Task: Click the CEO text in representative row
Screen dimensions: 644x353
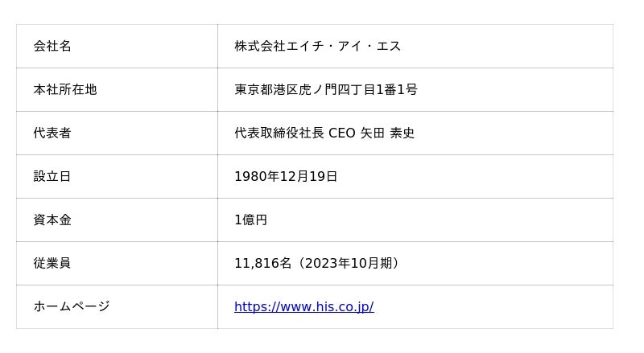Action: (x=341, y=133)
